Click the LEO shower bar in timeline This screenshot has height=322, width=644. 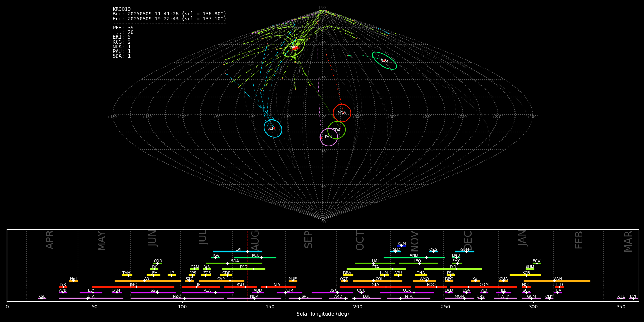418,263
